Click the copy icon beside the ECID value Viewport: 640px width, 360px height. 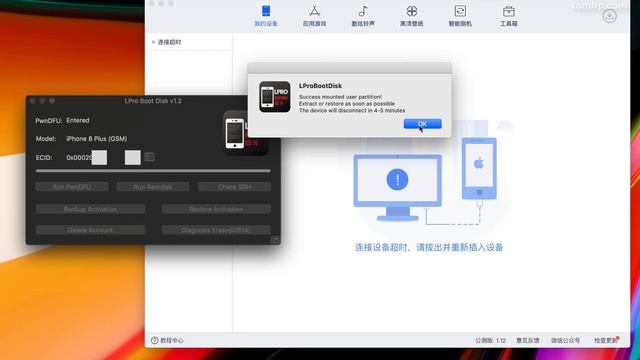[x=149, y=157]
